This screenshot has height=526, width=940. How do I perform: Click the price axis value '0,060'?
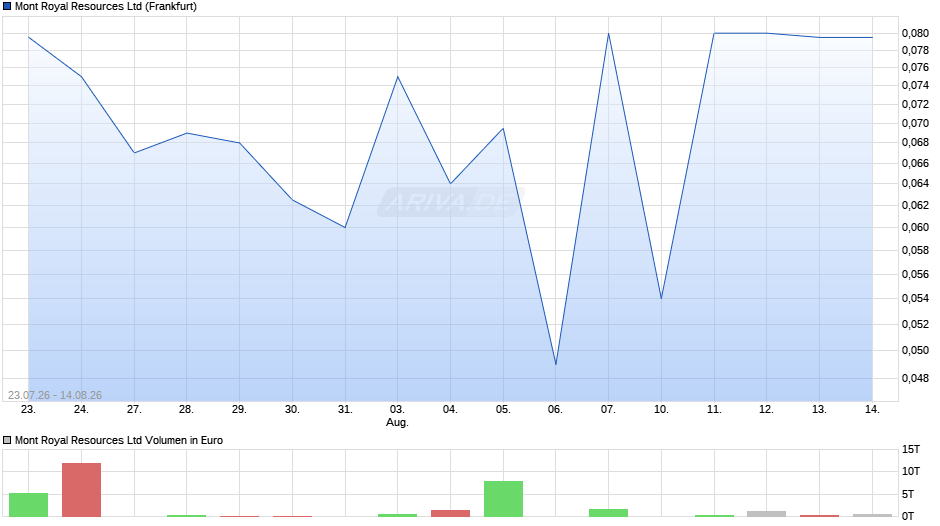point(915,227)
